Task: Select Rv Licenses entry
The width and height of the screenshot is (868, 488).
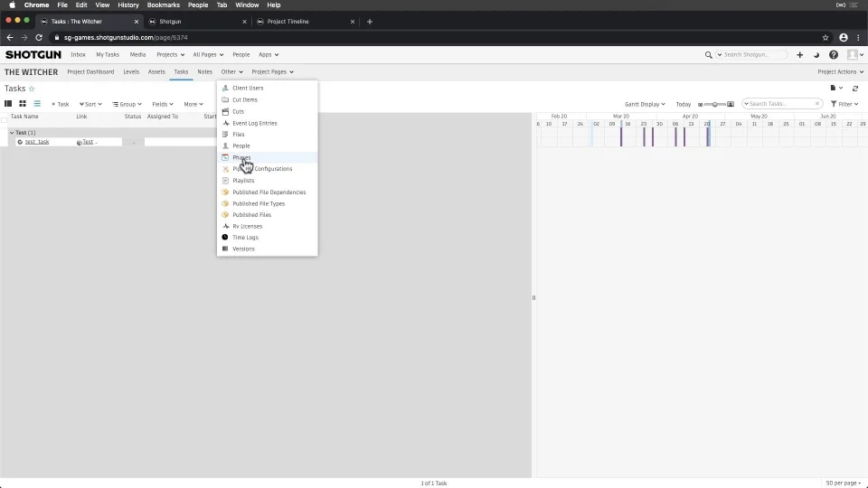Action: click(248, 226)
